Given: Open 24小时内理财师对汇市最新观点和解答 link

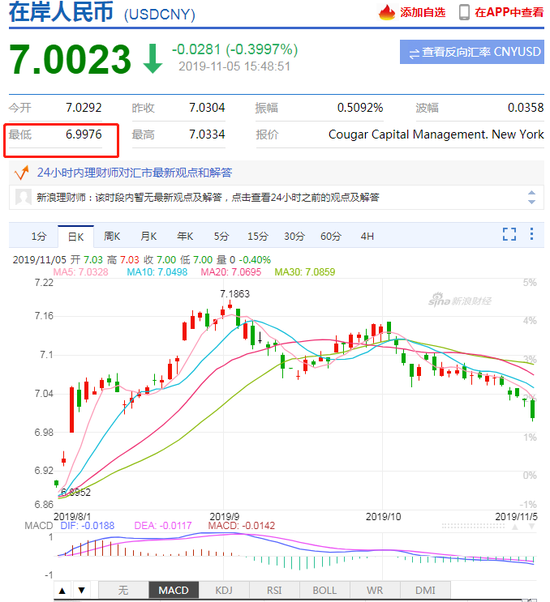Looking at the screenshot, I should [134, 173].
